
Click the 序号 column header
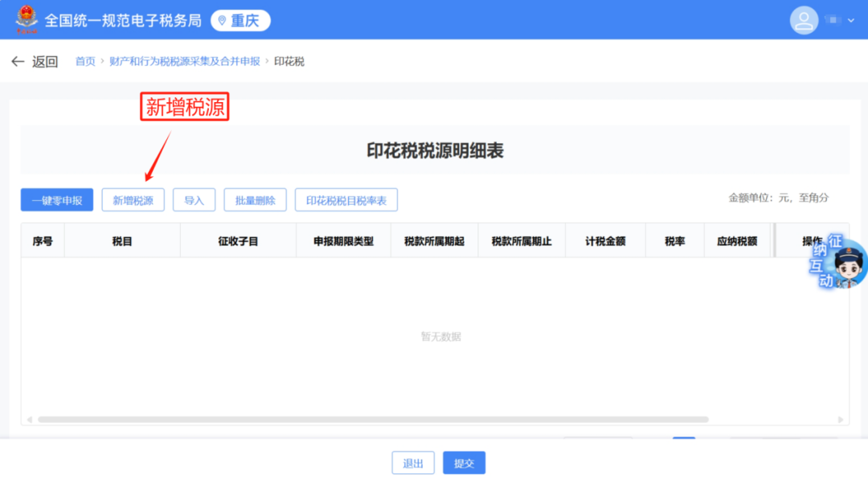(43, 241)
